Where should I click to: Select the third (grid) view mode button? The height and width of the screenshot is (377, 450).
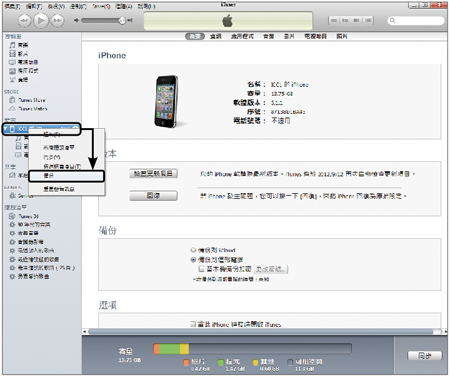[x=356, y=21]
